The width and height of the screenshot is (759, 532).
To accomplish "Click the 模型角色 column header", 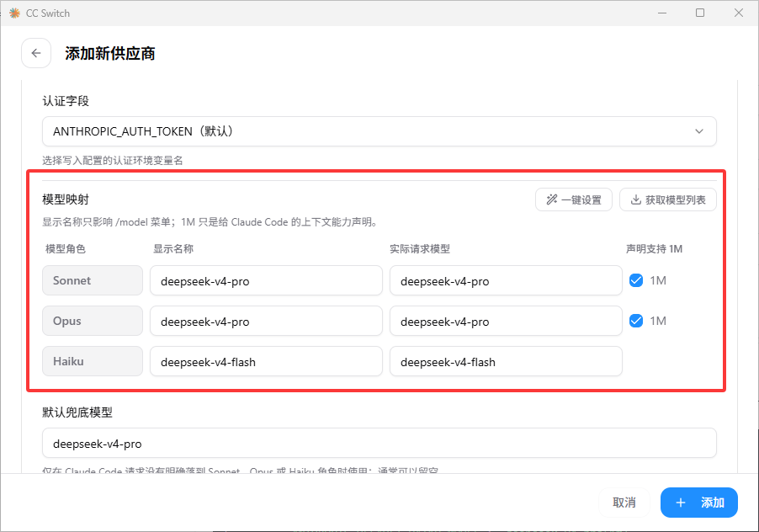I will tap(66, 249).
